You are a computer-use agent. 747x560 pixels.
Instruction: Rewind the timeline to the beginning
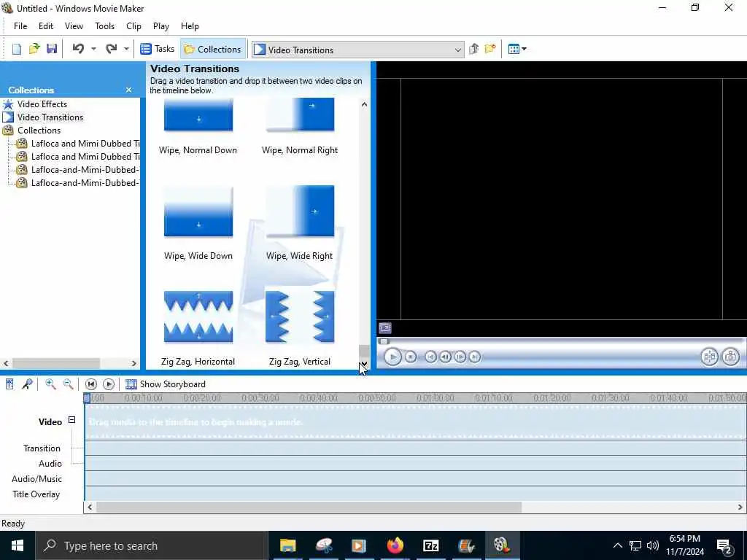(x=91, y=384)
